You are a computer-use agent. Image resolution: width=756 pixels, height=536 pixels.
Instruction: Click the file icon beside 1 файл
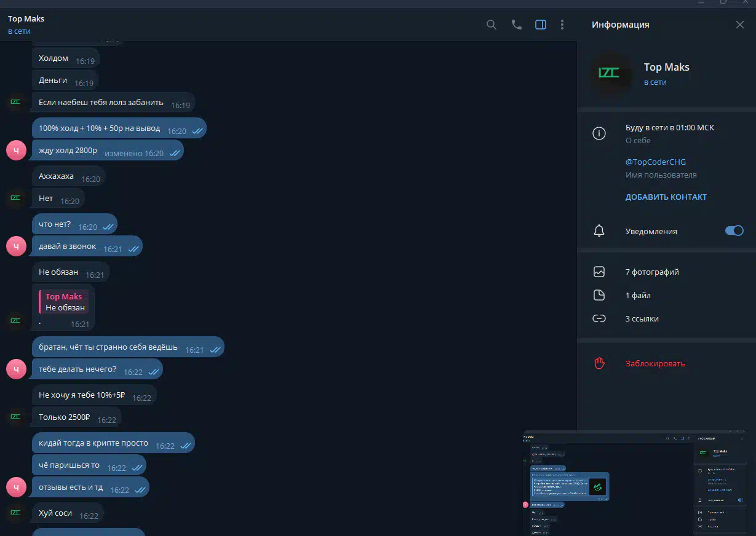[599, 295]
